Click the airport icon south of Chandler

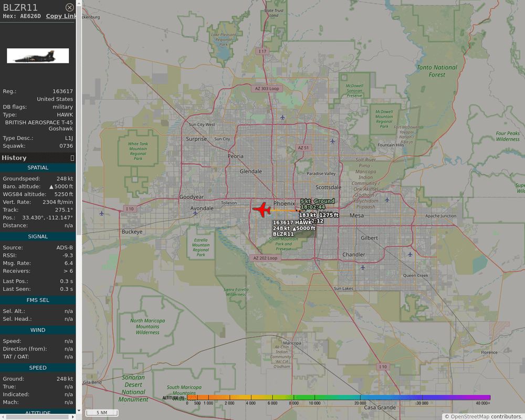[x=363, y=268]
